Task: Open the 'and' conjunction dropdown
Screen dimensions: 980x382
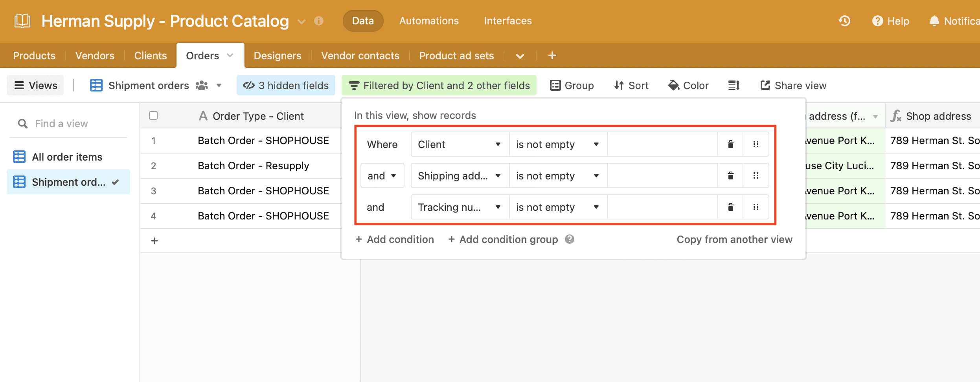Action: (382, 175)
